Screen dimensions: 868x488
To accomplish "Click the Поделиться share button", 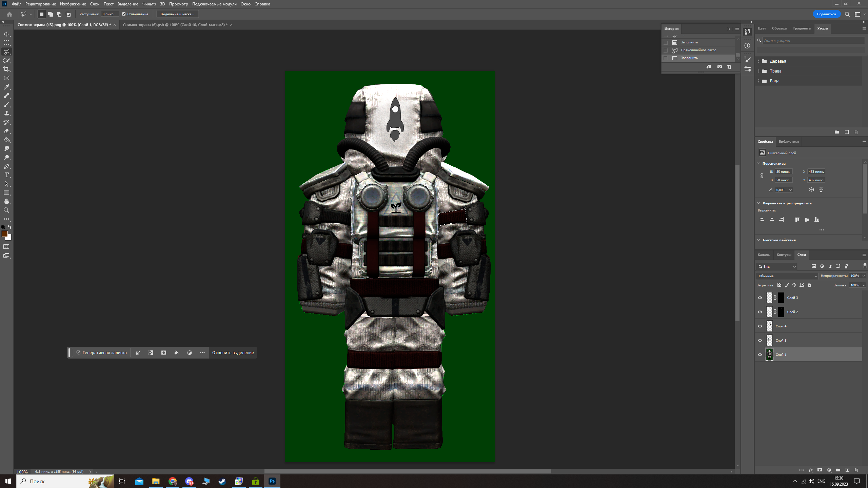I will click(x=826, y=14).
